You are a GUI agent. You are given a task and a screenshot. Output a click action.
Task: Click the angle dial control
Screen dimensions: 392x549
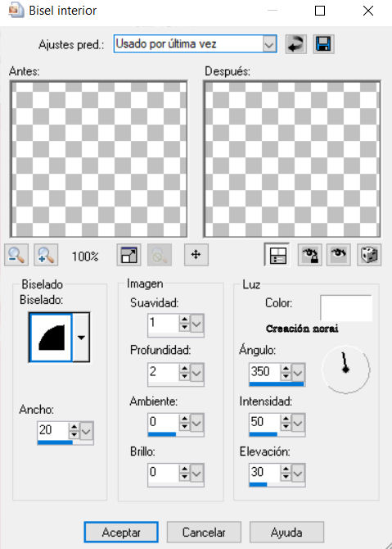(x=345, y=370)
